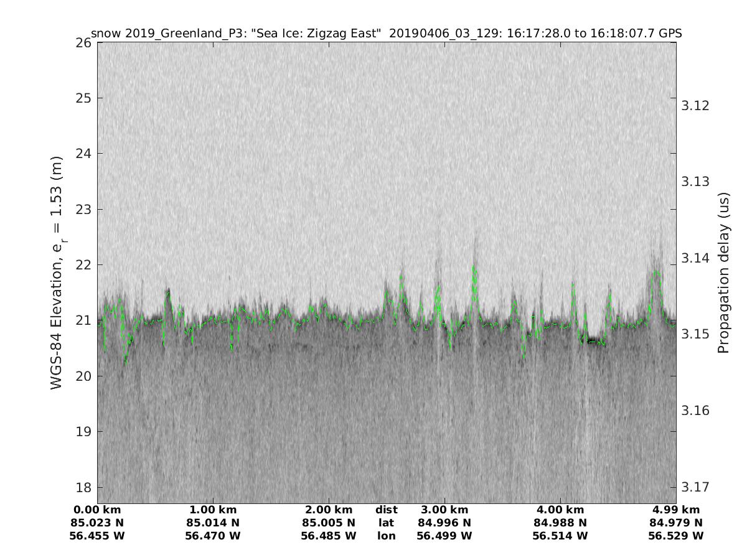Image resolution: width=747 pixels, height=560 pixels.
Task: Select the 26 elevation tick label
Action: click(83, 43)
